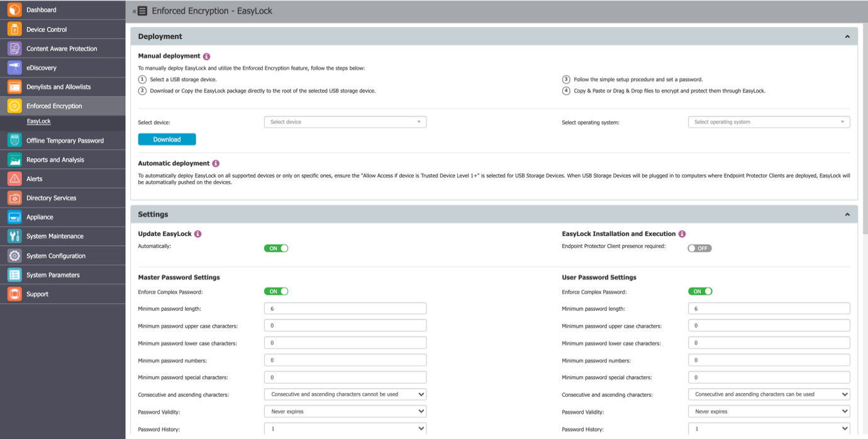Open the Select device dropdown
The image size is (868, 439).
[x=345, y=122]
